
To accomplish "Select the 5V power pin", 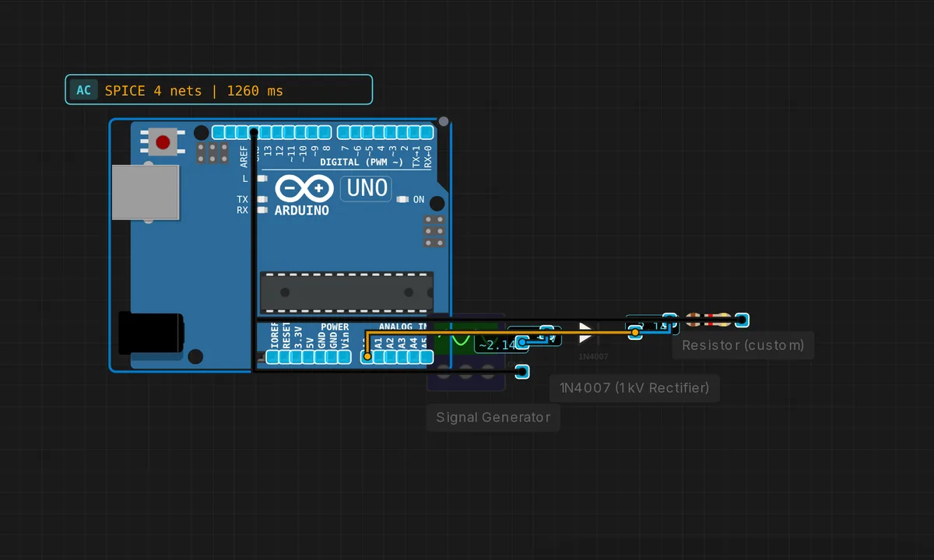I will pos(308,357).
